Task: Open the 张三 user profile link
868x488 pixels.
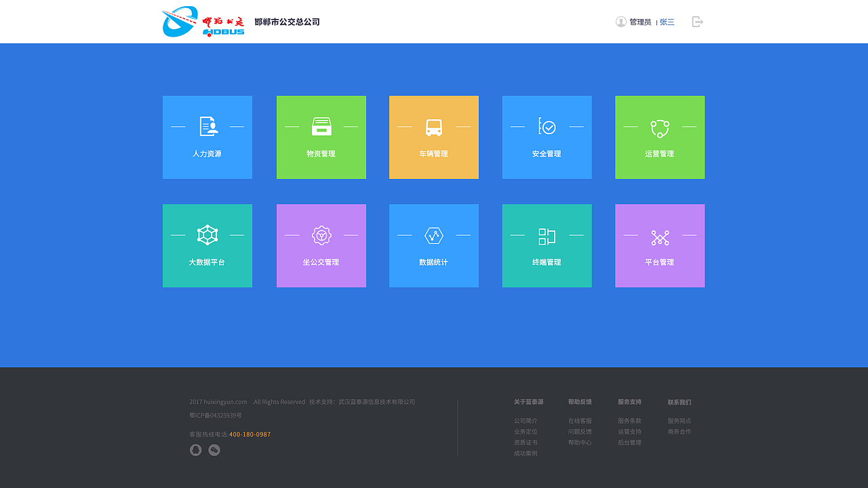Action: point(666,21)
